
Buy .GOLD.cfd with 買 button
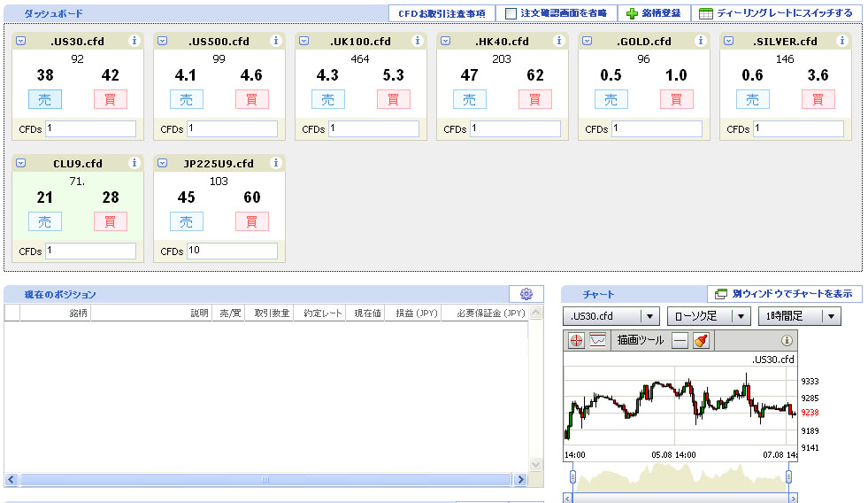pos(677,99)
